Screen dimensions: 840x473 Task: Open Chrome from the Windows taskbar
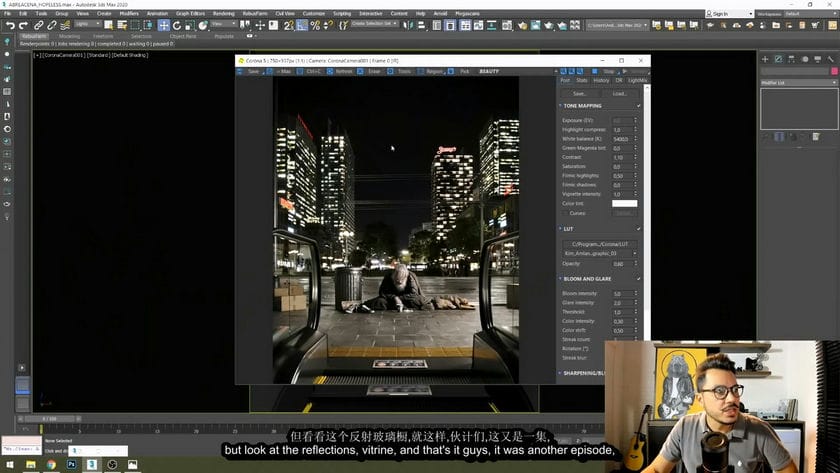[51, 465]
